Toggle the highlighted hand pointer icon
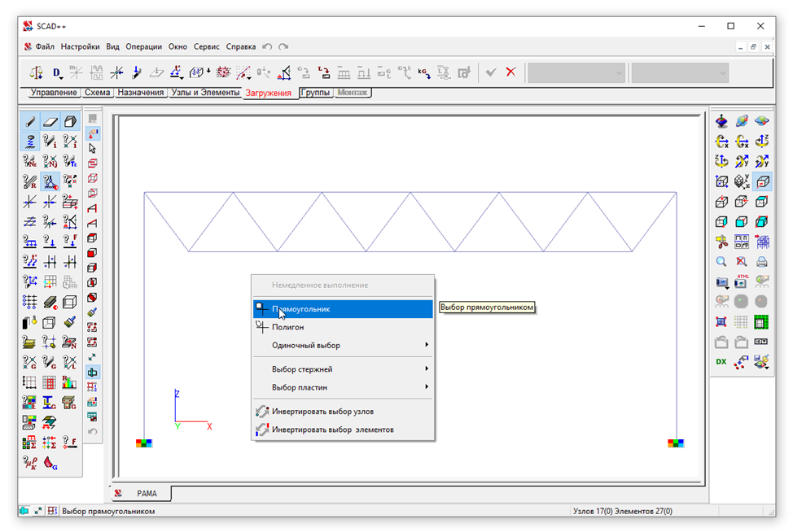Viewport: 793px width, 532px height. [x=93, y=133]
